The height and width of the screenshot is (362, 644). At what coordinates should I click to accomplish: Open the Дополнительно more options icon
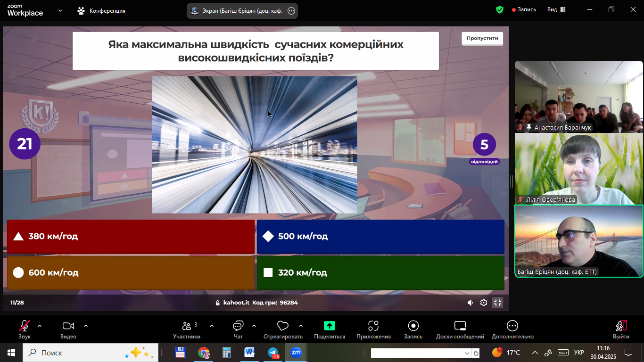pos(512,326)
